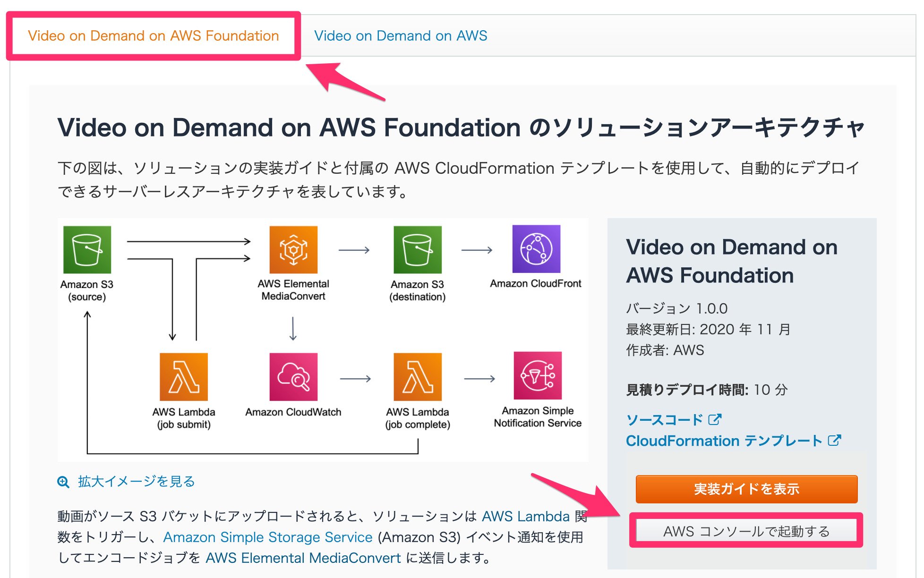Image resolution: width=924 pixels, height=578 pixels.
Task: Click the 作成者: AWS text
Action: pos(665,350)
